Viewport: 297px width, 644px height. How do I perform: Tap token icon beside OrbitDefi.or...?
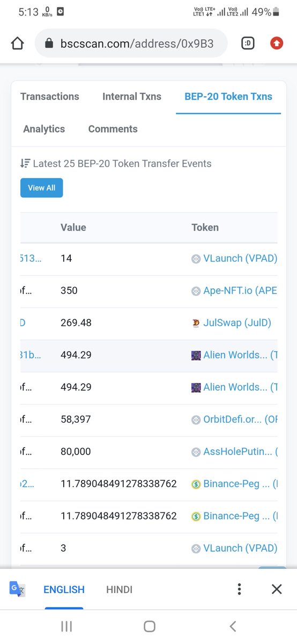(x=196, y=420)
